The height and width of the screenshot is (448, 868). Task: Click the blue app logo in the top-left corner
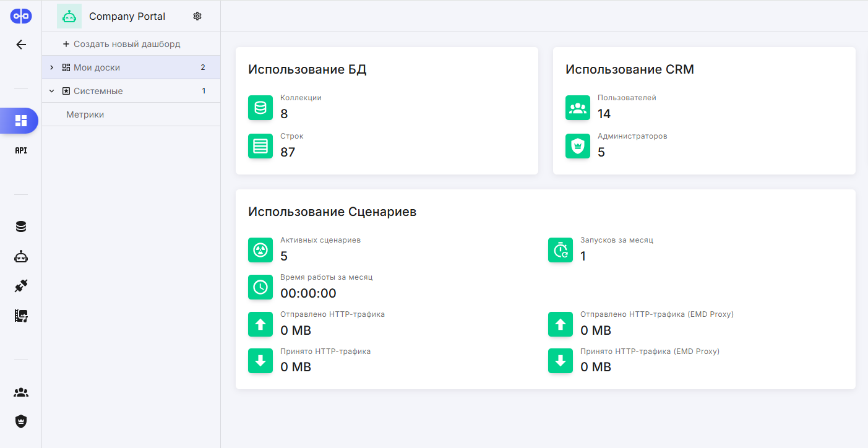pyautogui.click(x=20, y=15)
